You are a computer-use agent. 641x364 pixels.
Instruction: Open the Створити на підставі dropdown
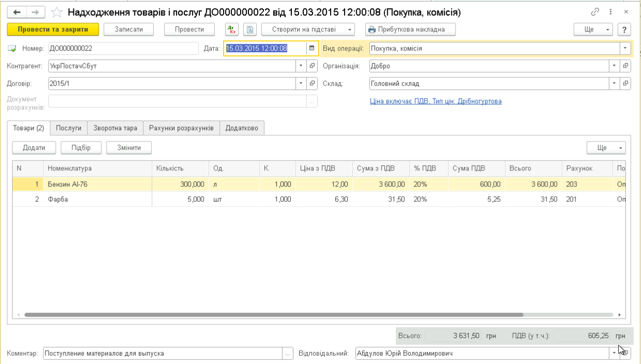308,29
